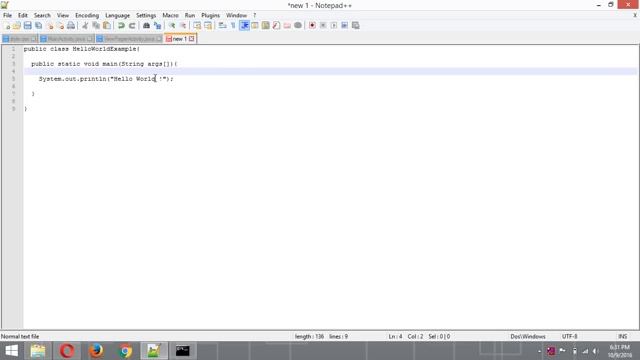Run the macro multiple times icon
The image size is (640, 360).
tap(344, 26)
